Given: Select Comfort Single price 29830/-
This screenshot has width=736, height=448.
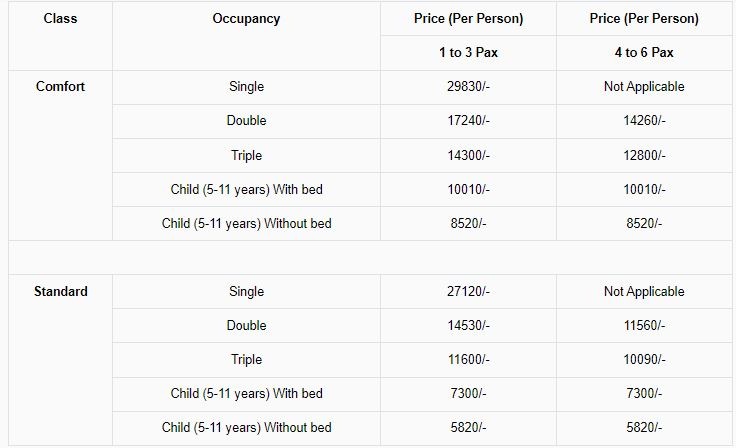Looking at the screenshot, I should click(x=468, y=86).
